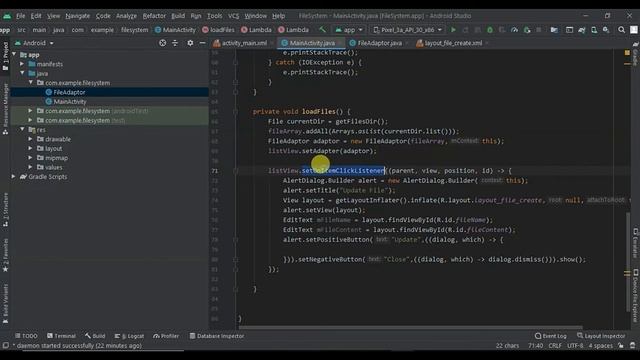
Task: Open Project panel settings gear
Action: [190, 43]
